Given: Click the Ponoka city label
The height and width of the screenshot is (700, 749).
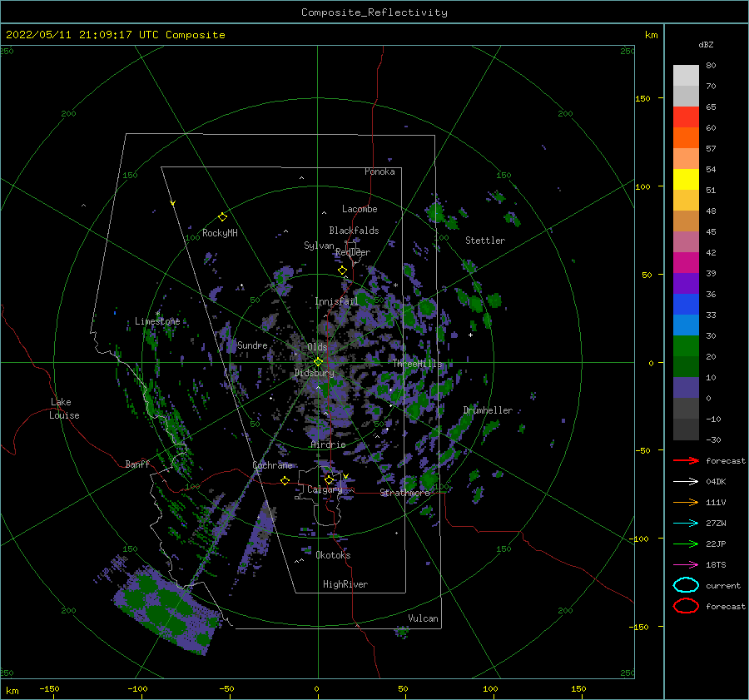Looking at the screenshot, I should [x=379, y=171].
